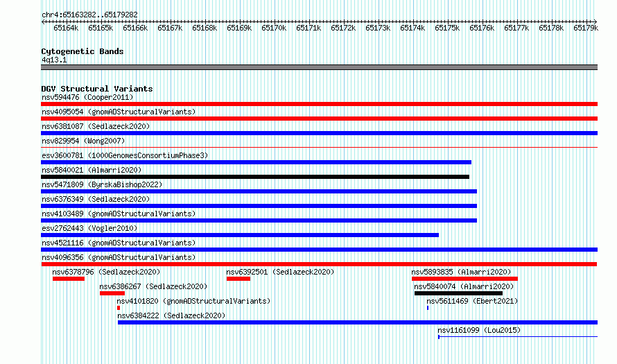Open variant nsv5471809 (ByrskaBishop2022) label

coord(102,184)
